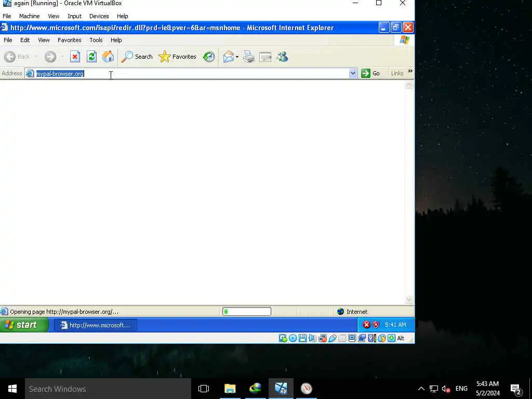
Task: Click the VirtualBox CPU execution V icon
Action: 372,338
